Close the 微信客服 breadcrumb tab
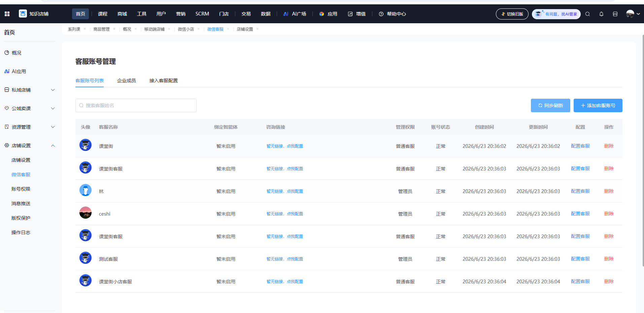 [x=228, y=29]
